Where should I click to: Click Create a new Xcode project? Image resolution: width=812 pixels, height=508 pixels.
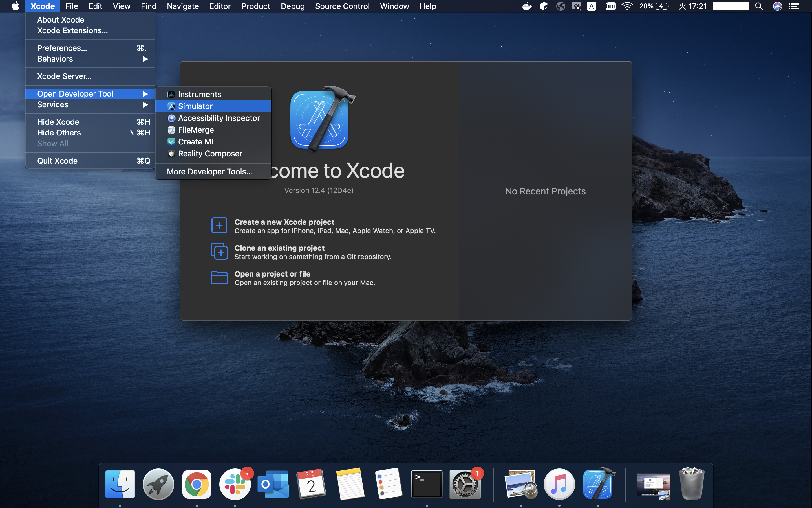[x=284, y=222]
